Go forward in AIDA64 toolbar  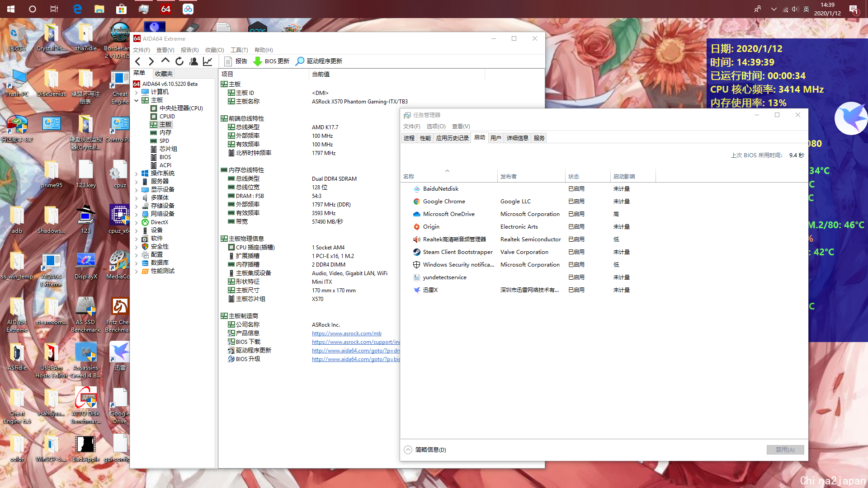coord(151,61)
